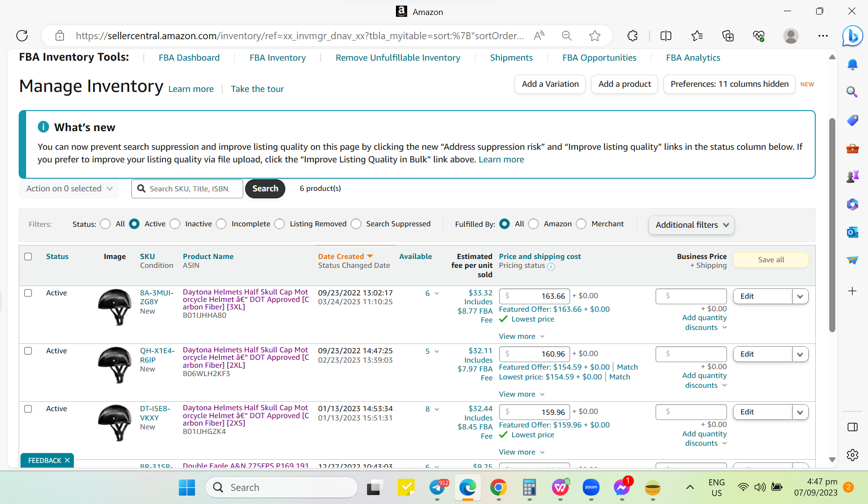This screenshot has width=868, height=504.
Task: Select the Inactive status filter
Action: coord(175,224)
